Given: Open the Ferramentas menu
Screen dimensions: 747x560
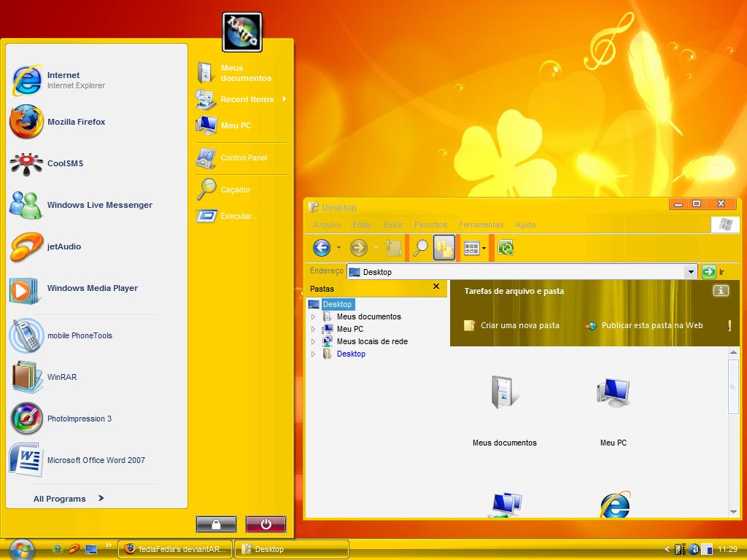Looking at the screenshot, I should coord(481,225).
